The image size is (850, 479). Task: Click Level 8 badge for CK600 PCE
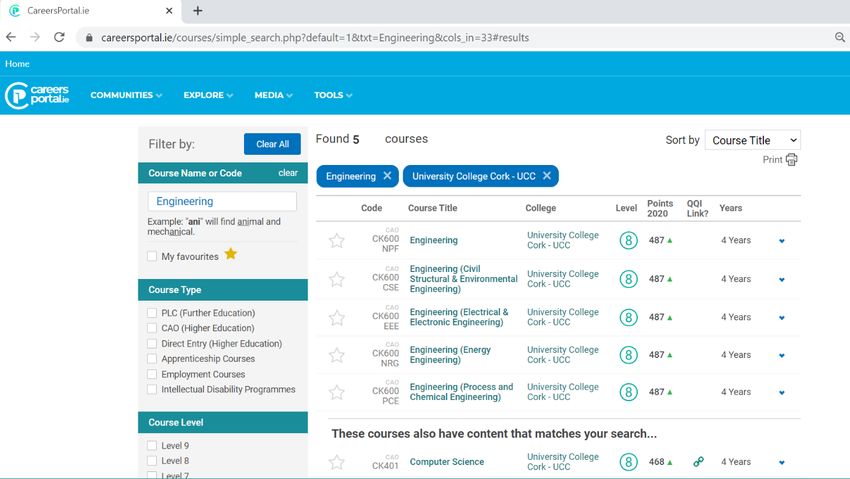point(628,392)
